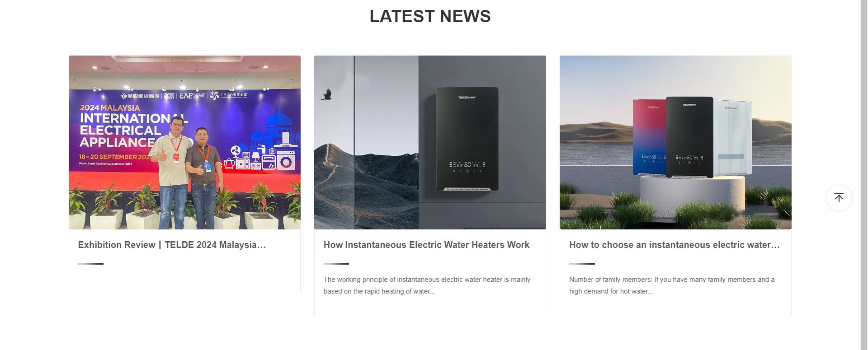Screen dimensions: 868x350
Task: Click the divider line under the exhibition title
Action: (x=90, y=264)
